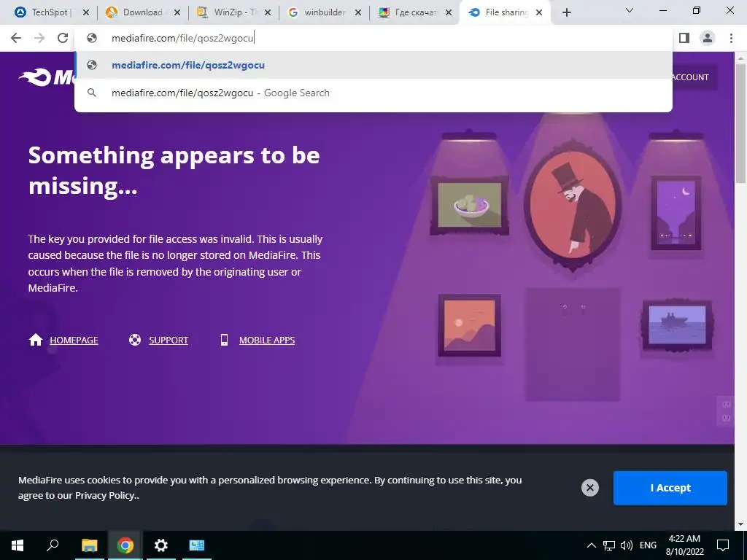Screen dimensions: 747x560
Task: Click the forward navigation arrow
Action: coord(39,38)
